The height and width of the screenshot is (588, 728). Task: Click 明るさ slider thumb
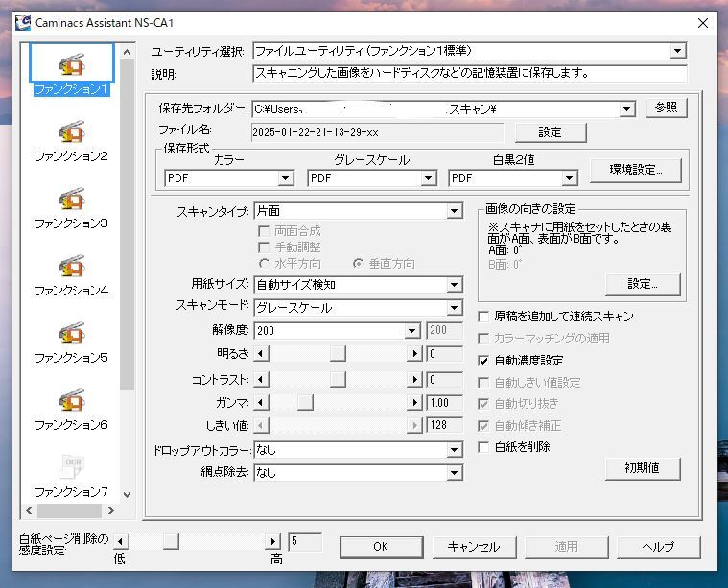coord(338,354)
